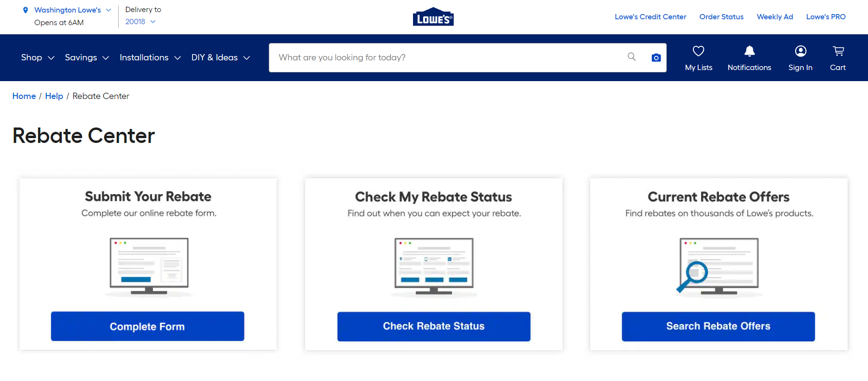Open the Cart icon
This screenshot has height=381, width=868.
838,51
